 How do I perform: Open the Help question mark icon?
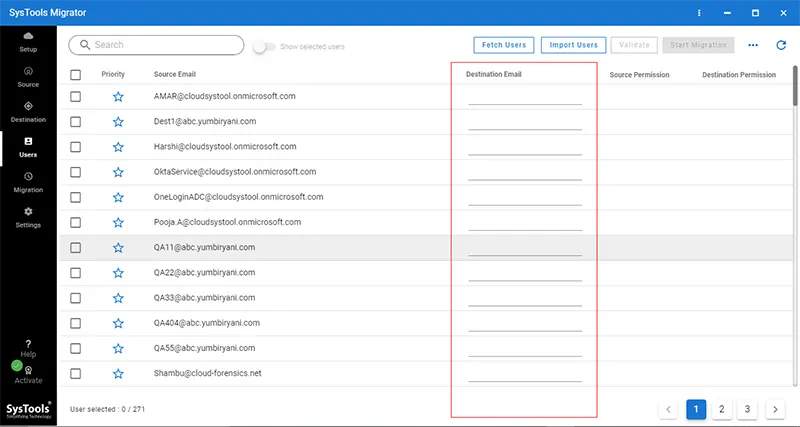coord(29,344)
